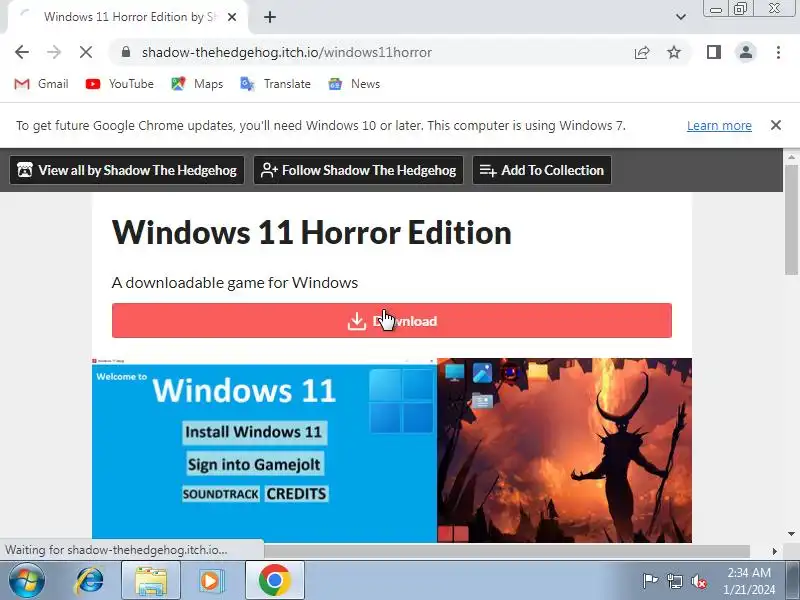Share this page via share icon
This screenshot has height=600, width=800.
point(642,52)
